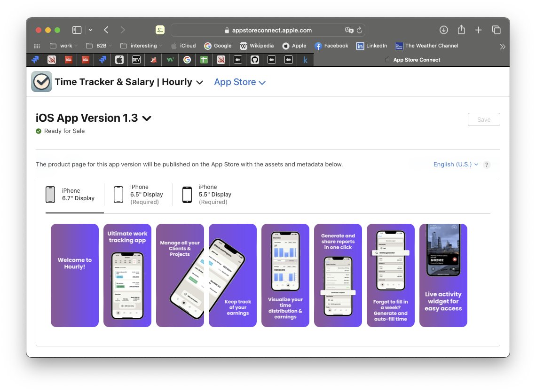Open a new tab with the plus icon

pyautogui.click(x=479, y=30)
